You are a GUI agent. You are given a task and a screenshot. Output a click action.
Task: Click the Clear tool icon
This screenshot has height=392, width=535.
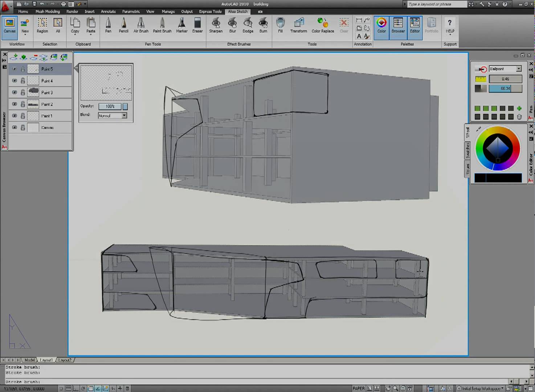coord(344,26)
